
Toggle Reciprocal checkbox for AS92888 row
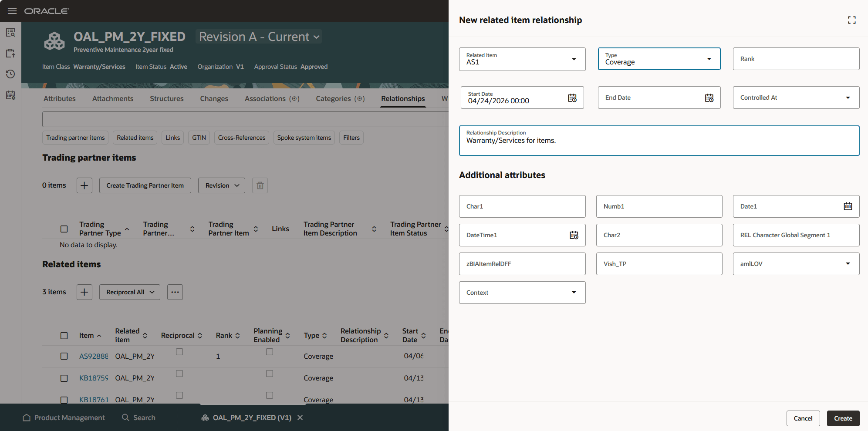179,352
